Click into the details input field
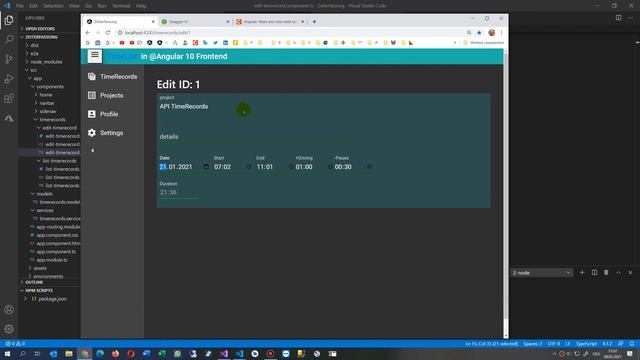This screenshot has width=640, height=360. tap(256, 137)
